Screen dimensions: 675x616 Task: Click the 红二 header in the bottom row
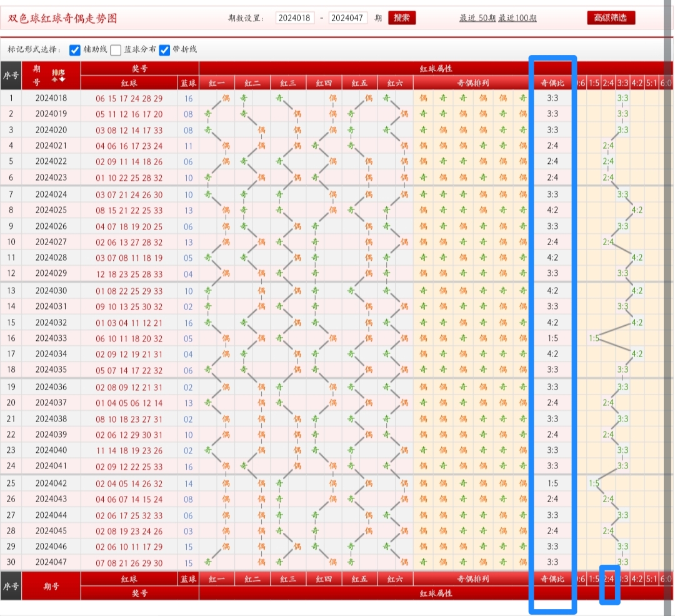[252, 579]
